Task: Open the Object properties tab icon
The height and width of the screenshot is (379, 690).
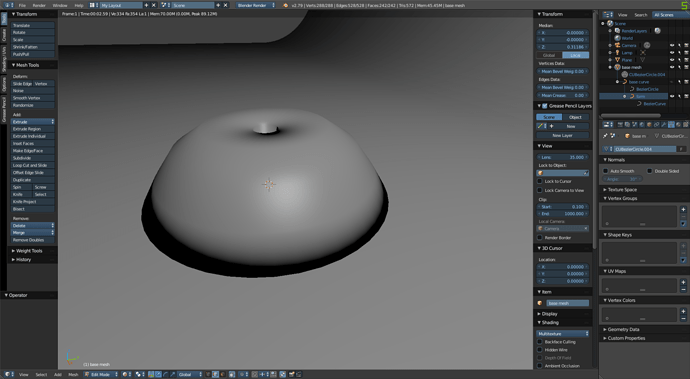Action: click(x=649, y=125)
